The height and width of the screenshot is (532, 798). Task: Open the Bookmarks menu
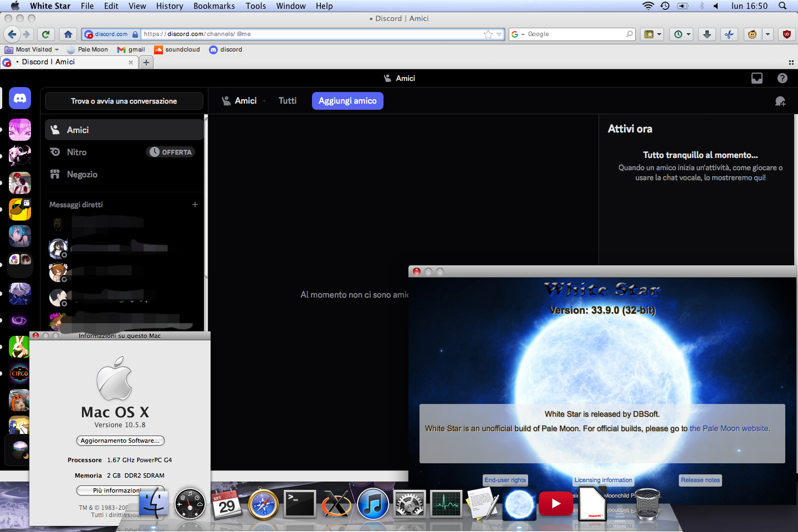(214, 6)
